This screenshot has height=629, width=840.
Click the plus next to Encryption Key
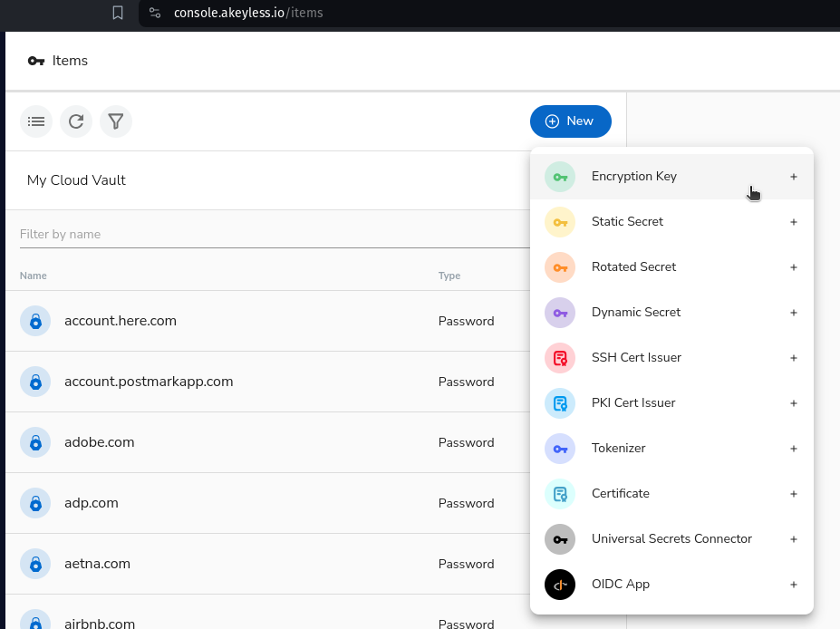[794, 177]
